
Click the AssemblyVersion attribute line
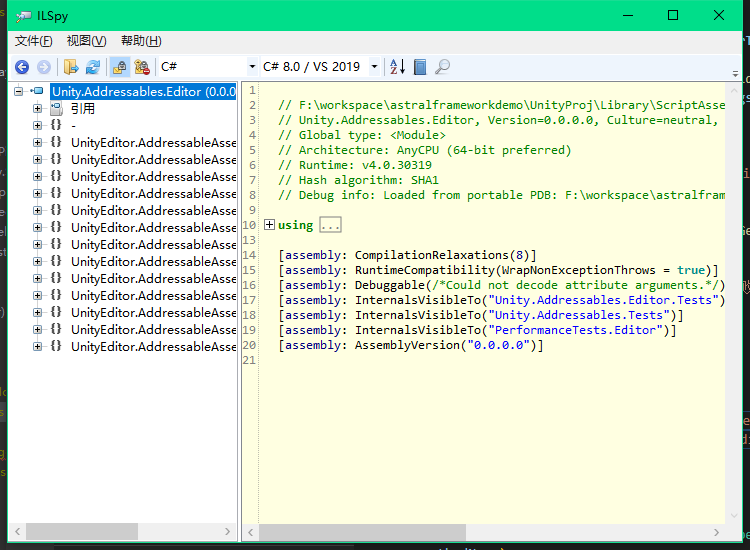(411, 345)
